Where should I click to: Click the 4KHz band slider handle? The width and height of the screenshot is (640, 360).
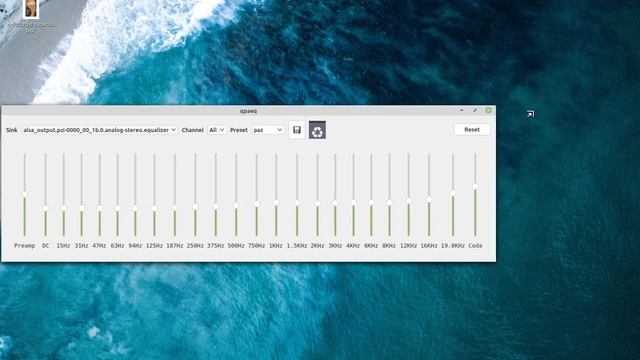(353, 202)
